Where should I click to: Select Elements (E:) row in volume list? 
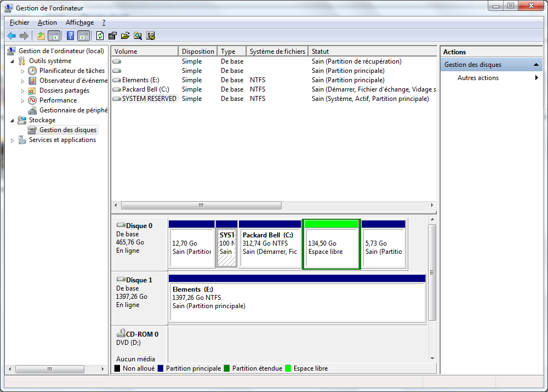click(274, 80)
